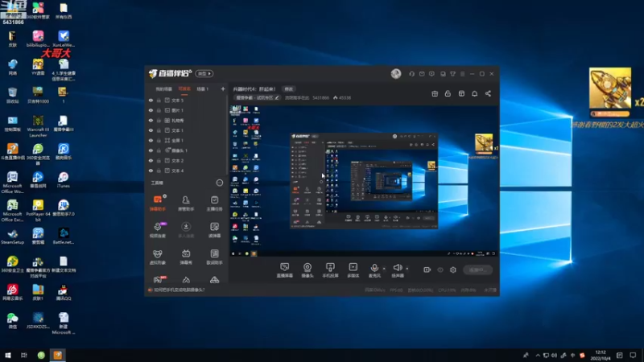This screenshot has height=362, width=644.
Task: Open the 主播任务 tool
Action: (x=214, y=203)
